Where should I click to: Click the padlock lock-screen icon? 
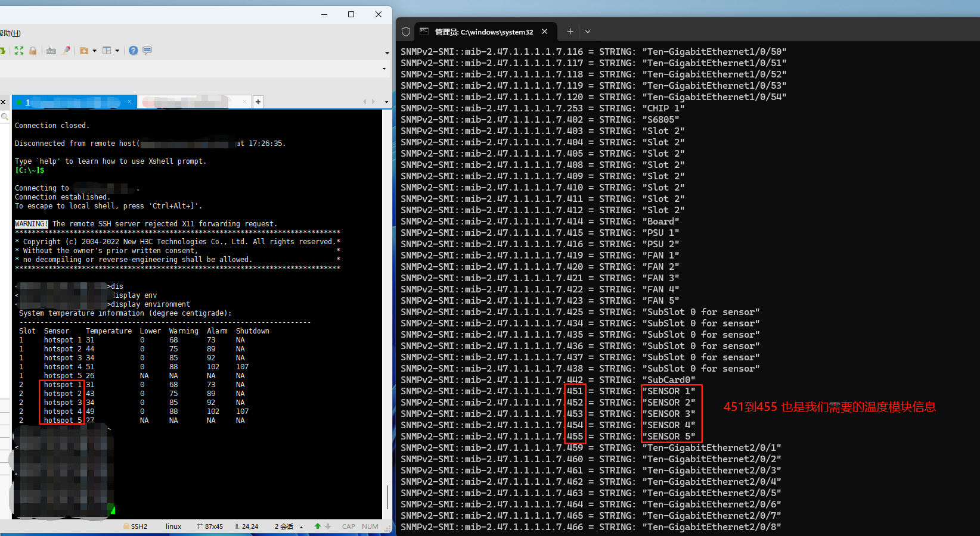tap(33, 51)
